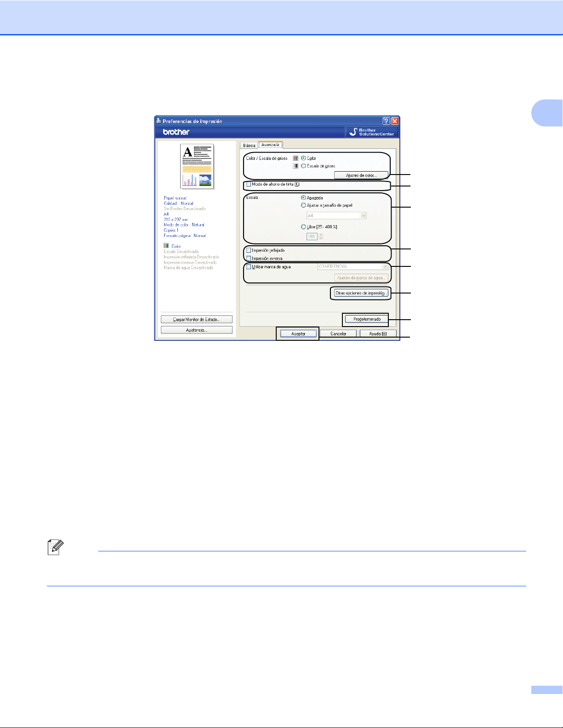Image resolution: width=563 pixels, height=728 pixels.
Task: Open Ayuda (H) help
Action: pyautogui.click(x=378, y=333)
